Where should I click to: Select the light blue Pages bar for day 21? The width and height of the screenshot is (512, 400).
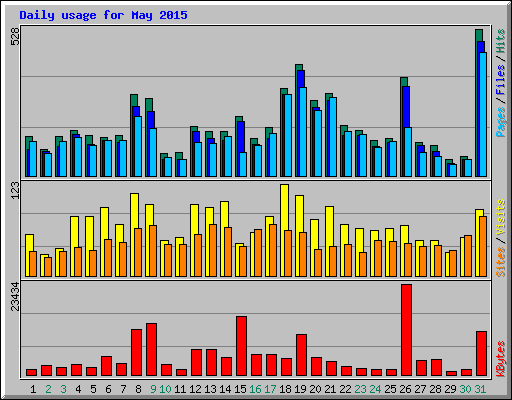pyautogui.click(x=333, y=137)
